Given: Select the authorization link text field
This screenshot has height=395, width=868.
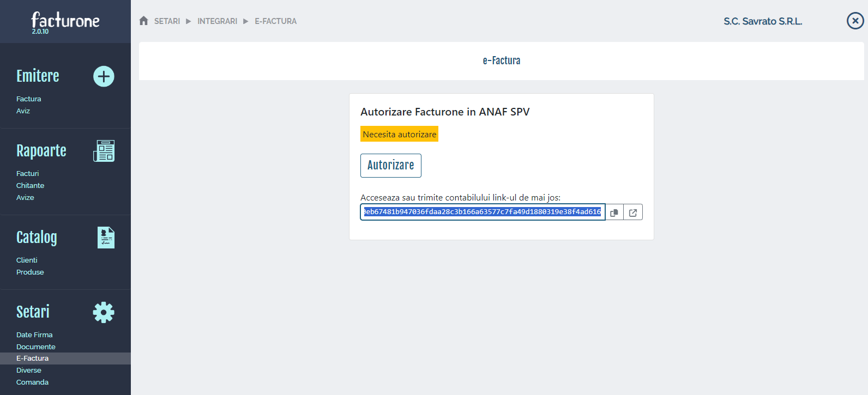Looking at the screenshot, I should point(483,212).
